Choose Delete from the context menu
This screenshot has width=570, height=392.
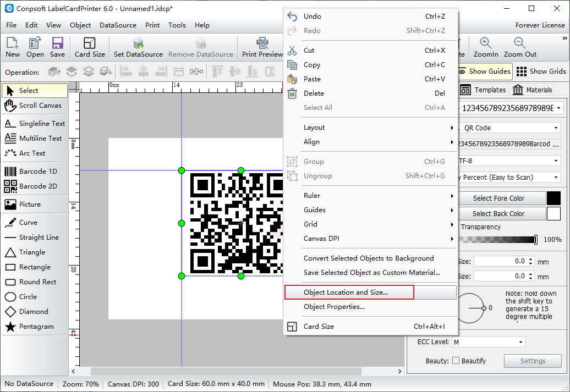click(x=370, y=93)
